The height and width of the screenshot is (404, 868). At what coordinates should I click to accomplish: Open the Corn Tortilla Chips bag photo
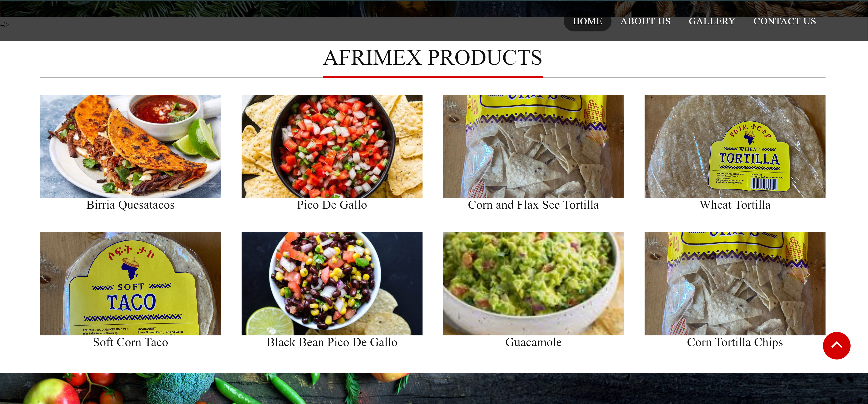point(735,284)
